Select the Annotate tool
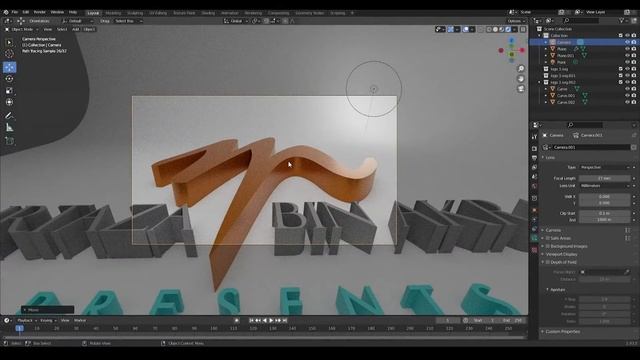Viewport: 640px width, 360px height. pyautogui.click(x=9, y=116)
